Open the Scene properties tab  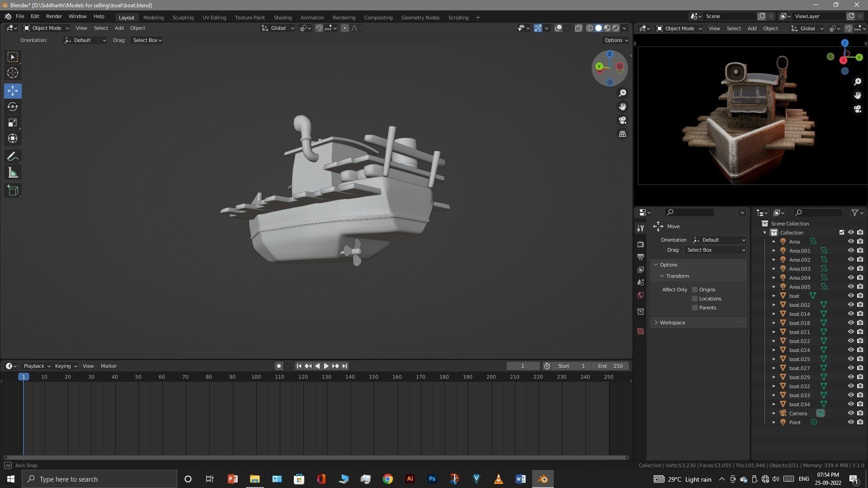click(x=640, y=282)
